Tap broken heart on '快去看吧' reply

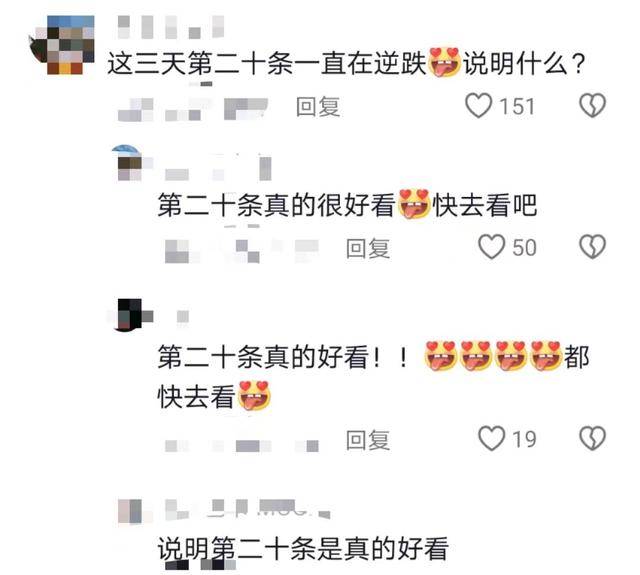tap(593, 247)
